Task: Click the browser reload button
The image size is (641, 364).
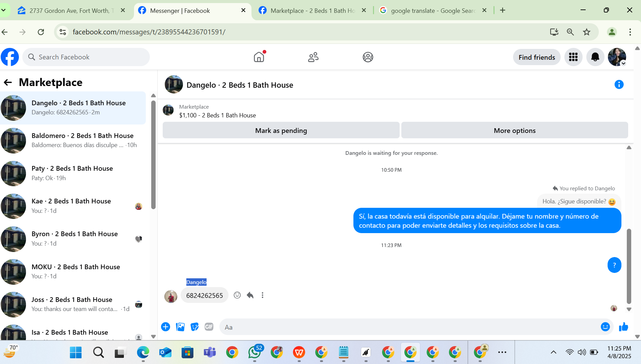Action: [x=41, y=32]
